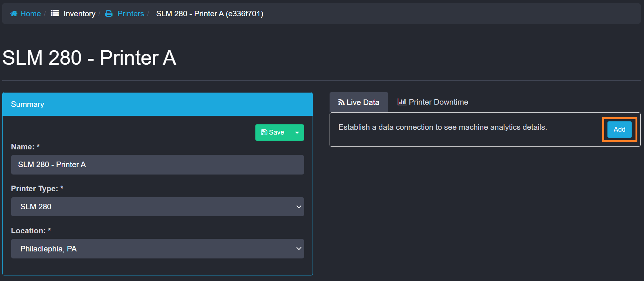Click the Inventory list icon

[55, 14]
